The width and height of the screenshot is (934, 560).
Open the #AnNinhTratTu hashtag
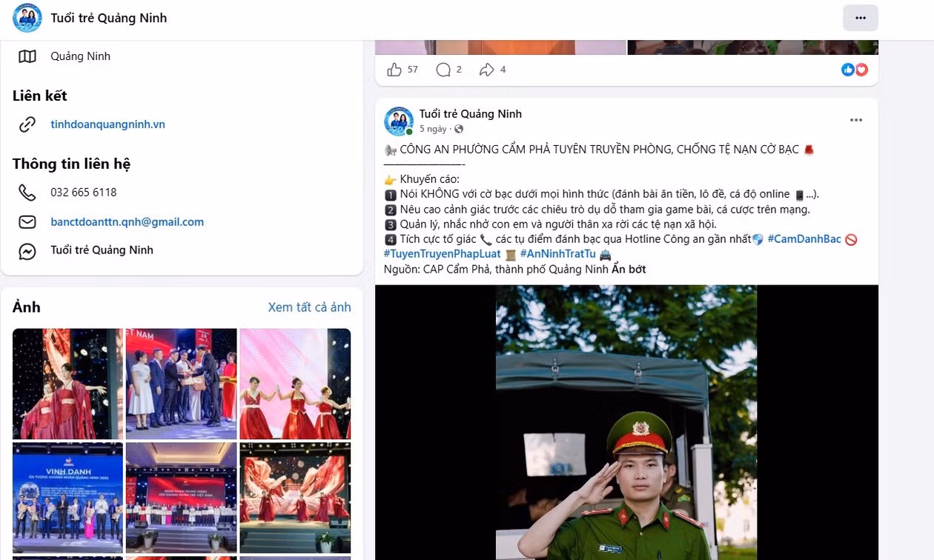[x=557, y=254]
